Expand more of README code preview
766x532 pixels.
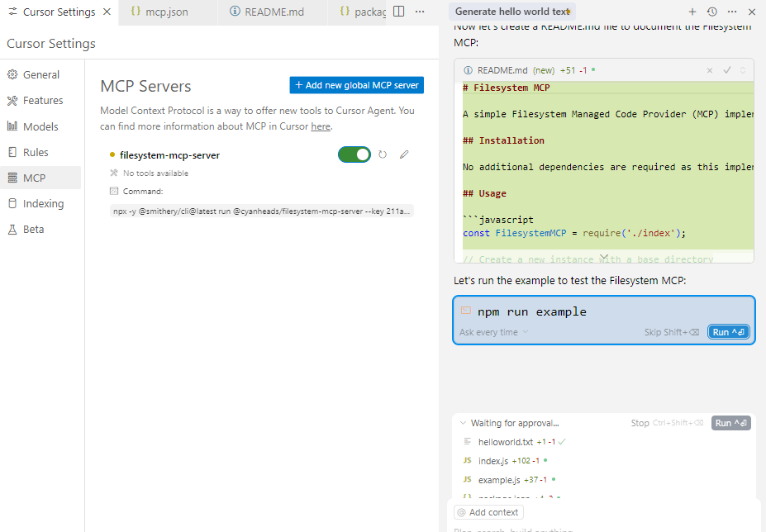coord(604,257)
